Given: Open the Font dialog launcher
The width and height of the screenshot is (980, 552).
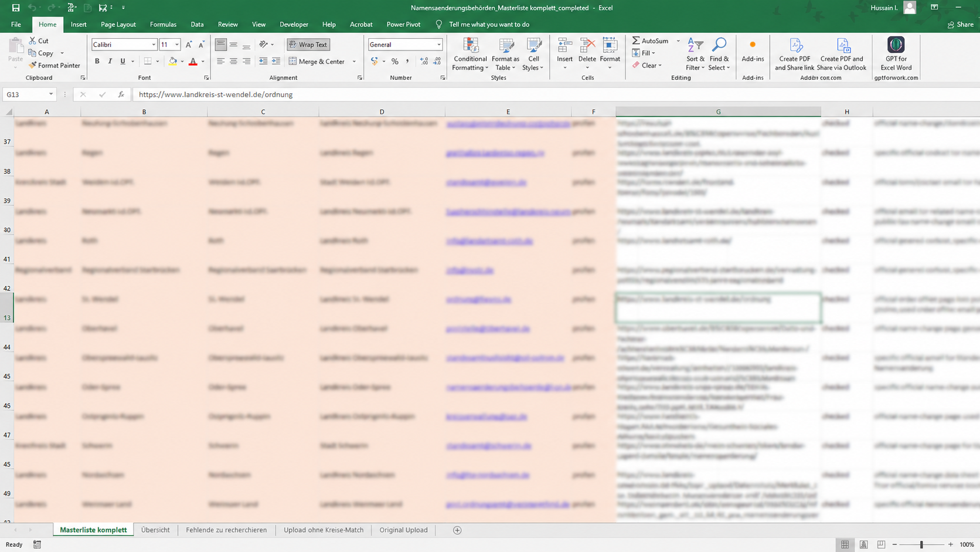Looking at the screenshot, I should tap(206, 77).
